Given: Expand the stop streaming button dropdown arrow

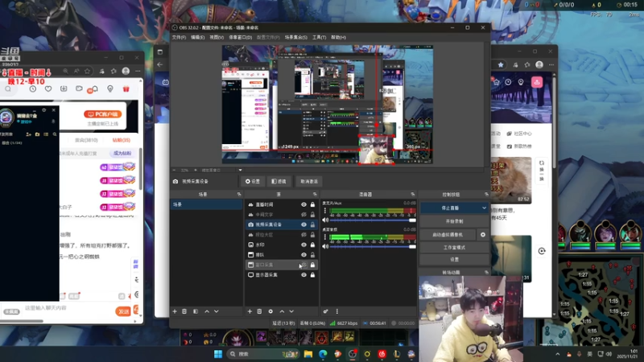Looking at the screenshot, I should coord(484,208).
